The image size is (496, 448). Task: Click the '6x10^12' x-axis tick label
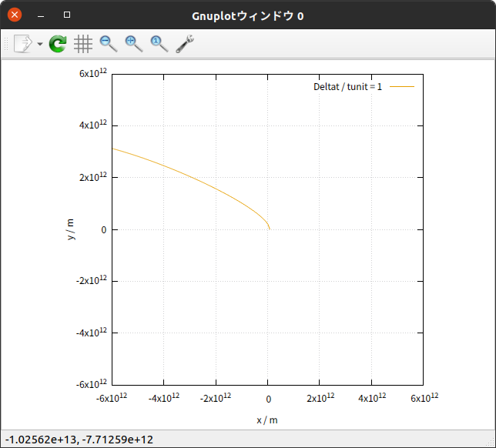(x=424, y=397)
